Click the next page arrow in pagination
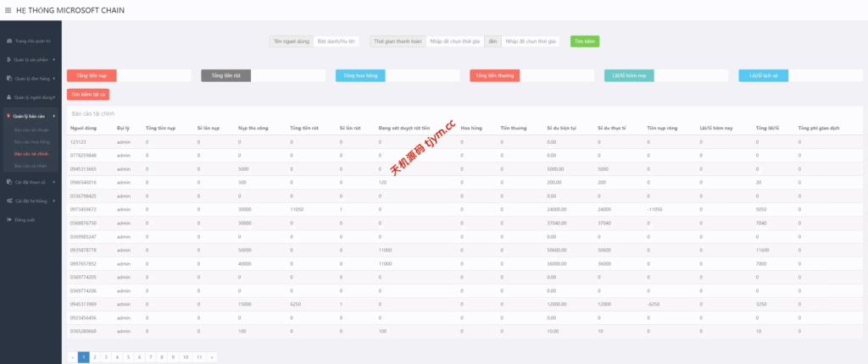 (211, 357)
